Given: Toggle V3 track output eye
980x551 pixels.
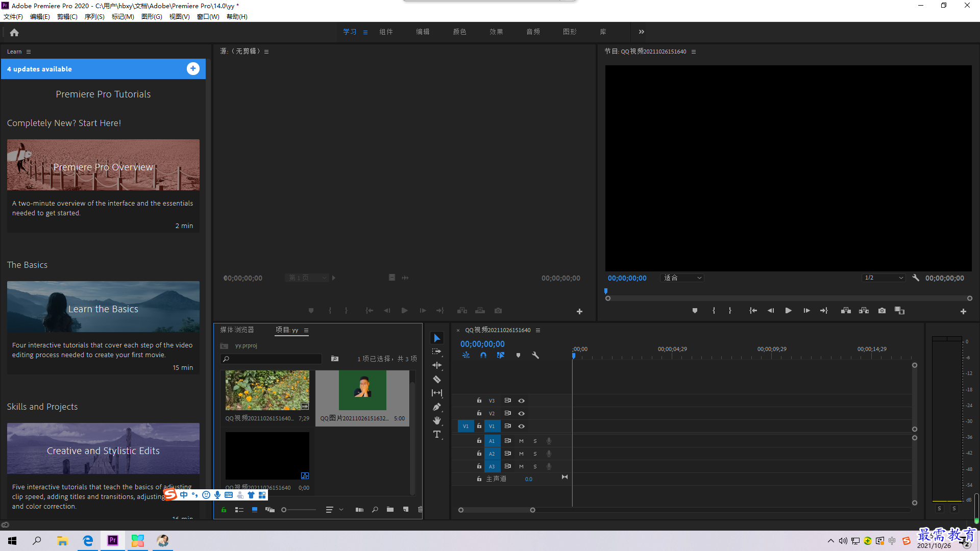Looking at the screenshot, I should pyautogui.click(x=521, y=401).
